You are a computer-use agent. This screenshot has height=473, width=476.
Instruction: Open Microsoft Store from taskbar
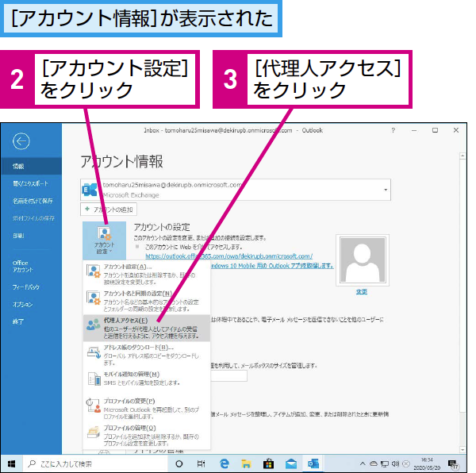pyautogui.click(x=268, y=463)
